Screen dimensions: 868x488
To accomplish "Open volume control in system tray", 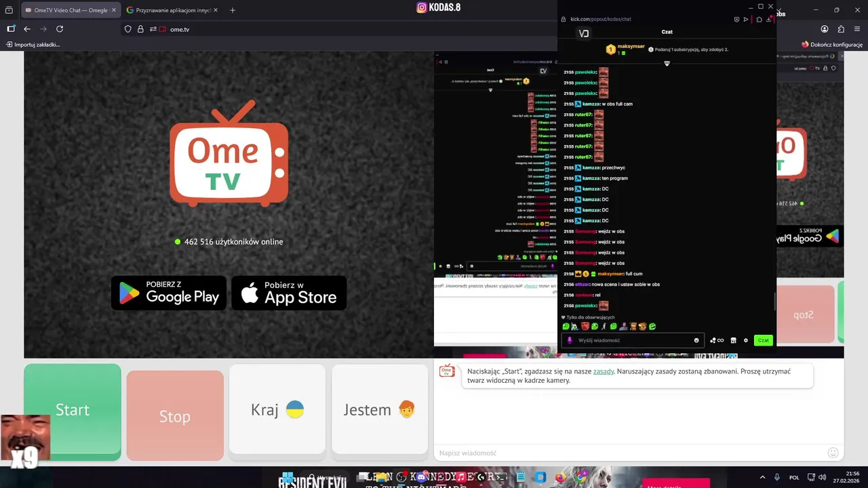I will pyautogui.click(x=823, y=477).
